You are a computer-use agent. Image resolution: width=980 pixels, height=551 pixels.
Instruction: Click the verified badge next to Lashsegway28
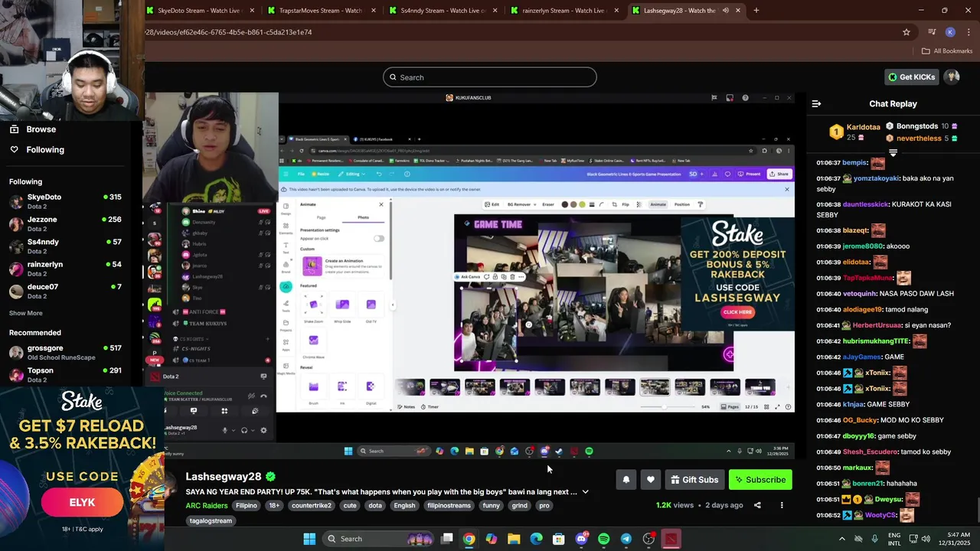pyautogui.click(x=270, y=477)
